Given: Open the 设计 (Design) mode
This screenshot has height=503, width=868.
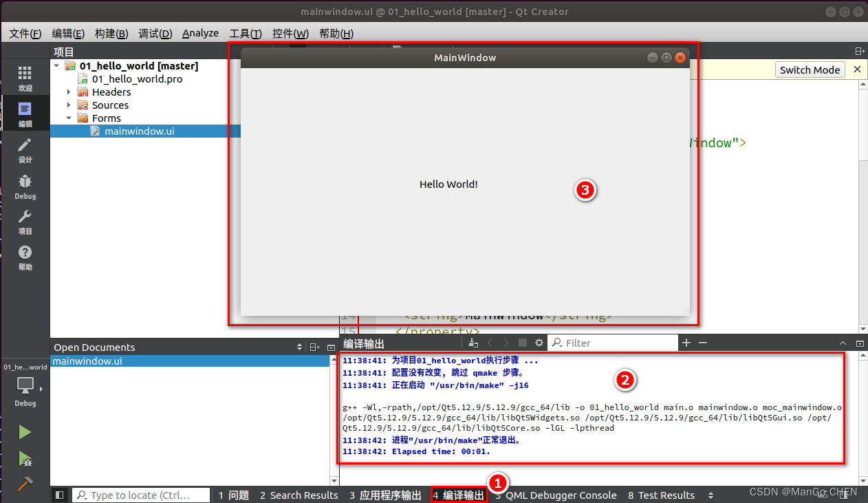Looking at the screenshot, I should pyautogui.click(x=25, y=150).
